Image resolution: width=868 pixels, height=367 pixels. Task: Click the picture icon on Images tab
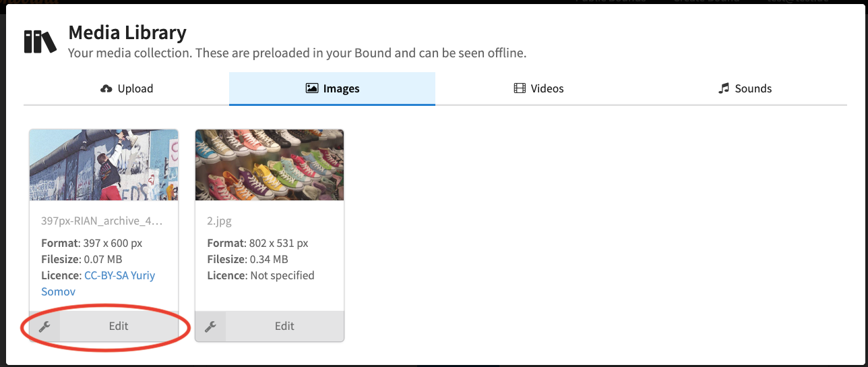pyautogui.click(x=311, y=88)
